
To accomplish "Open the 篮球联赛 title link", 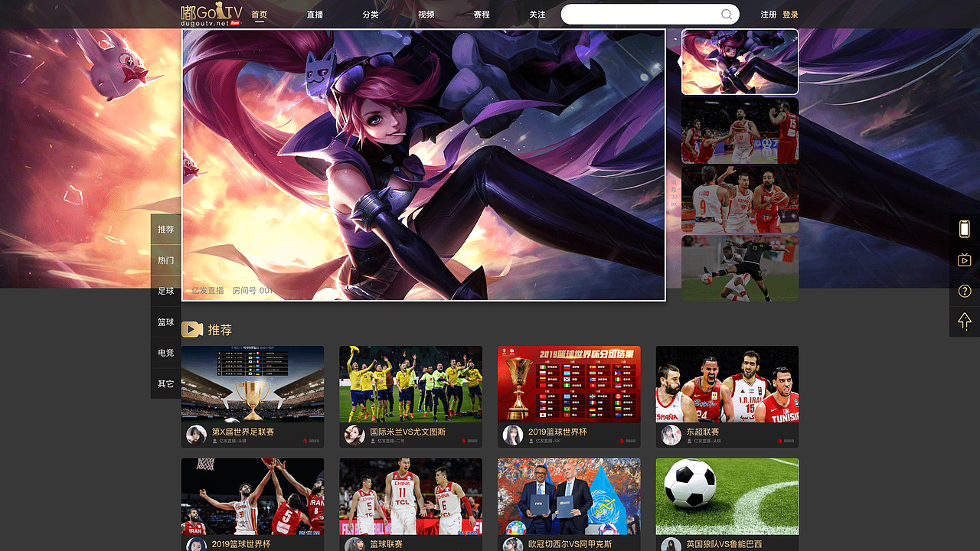I will 387,544.
